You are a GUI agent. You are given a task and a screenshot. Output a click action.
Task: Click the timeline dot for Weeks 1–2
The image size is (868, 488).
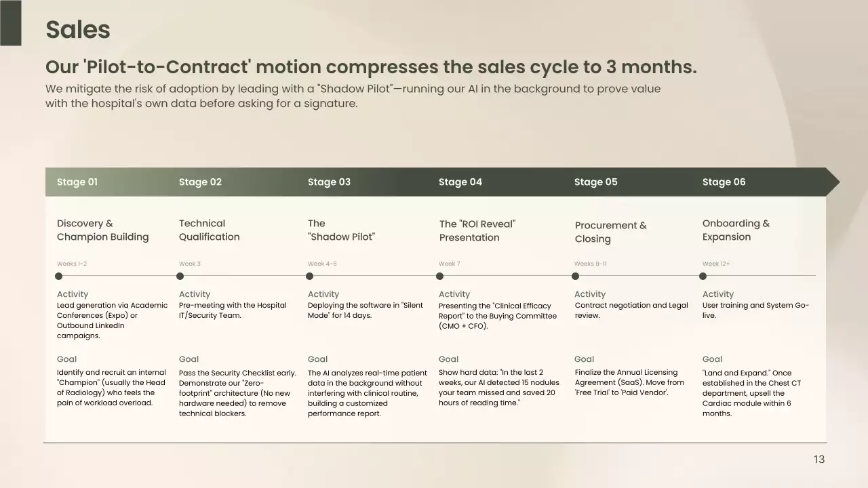click(58, 276)
